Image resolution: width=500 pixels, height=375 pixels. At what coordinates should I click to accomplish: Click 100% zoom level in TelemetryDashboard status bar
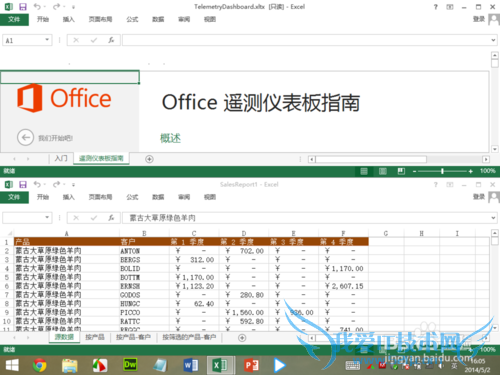click(x=487, y=171)
